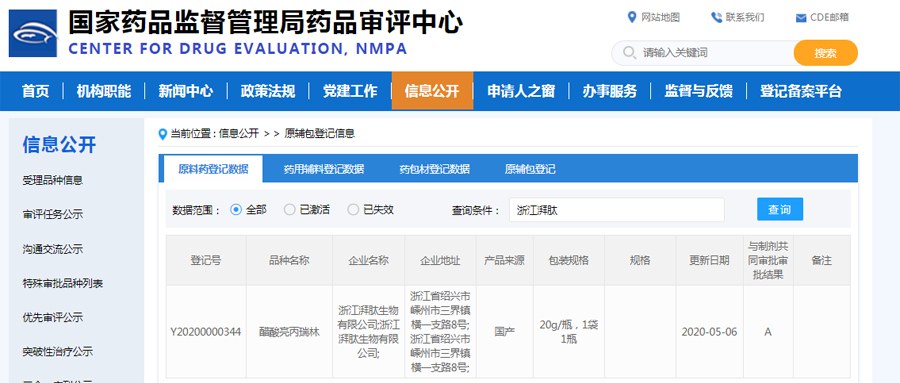Screen dimensions: 900x383
Task: Open CDE邮箱 link
Action: tap(829, 17)
